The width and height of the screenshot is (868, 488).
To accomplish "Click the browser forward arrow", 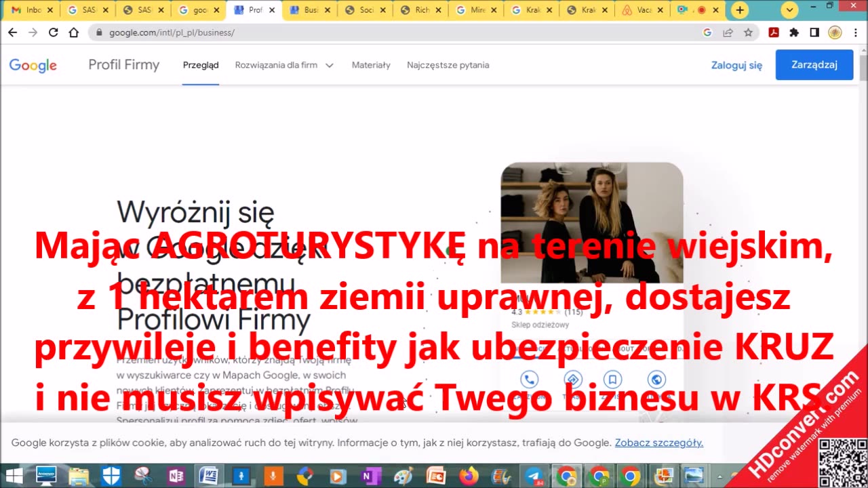I will [x=33, y=33].
